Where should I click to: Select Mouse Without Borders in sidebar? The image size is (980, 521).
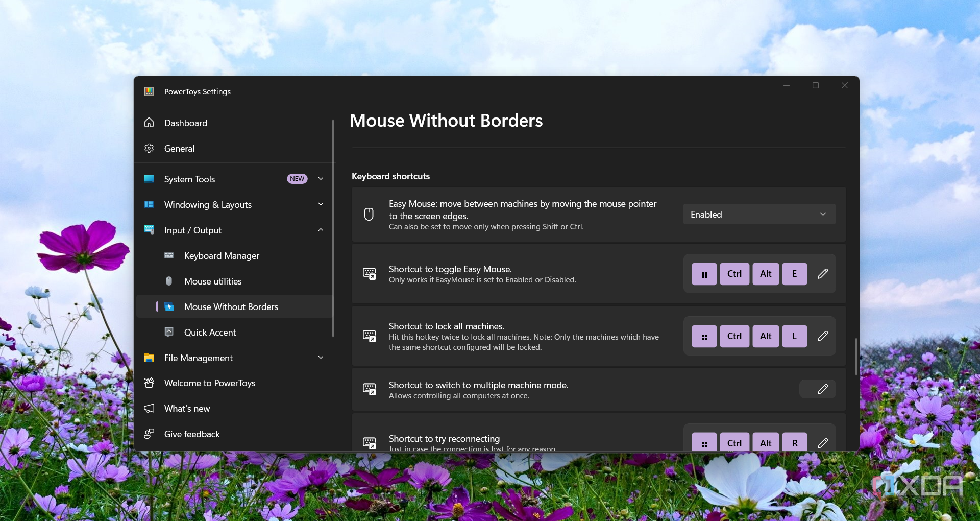[234, 306]
